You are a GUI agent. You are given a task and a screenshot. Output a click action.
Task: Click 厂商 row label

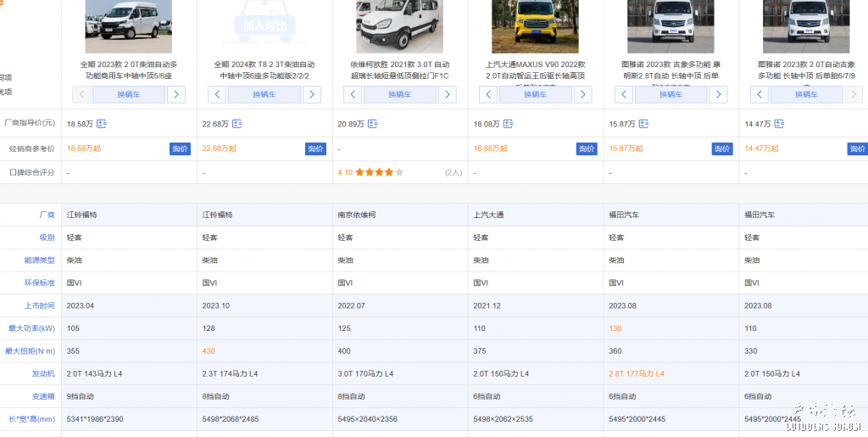tap(47, 215)
